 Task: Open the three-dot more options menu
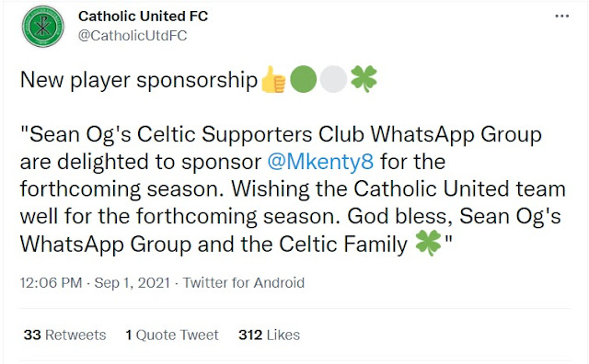[562, 17]
